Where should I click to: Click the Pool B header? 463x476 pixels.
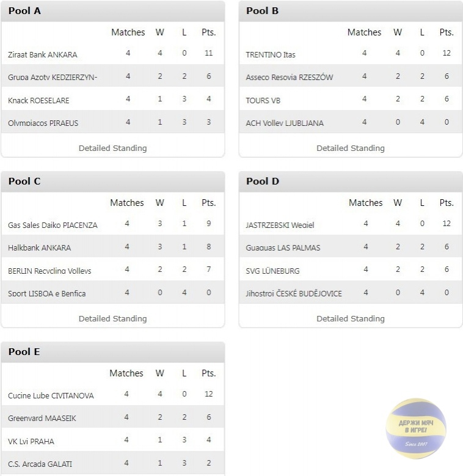click(351, 11)
